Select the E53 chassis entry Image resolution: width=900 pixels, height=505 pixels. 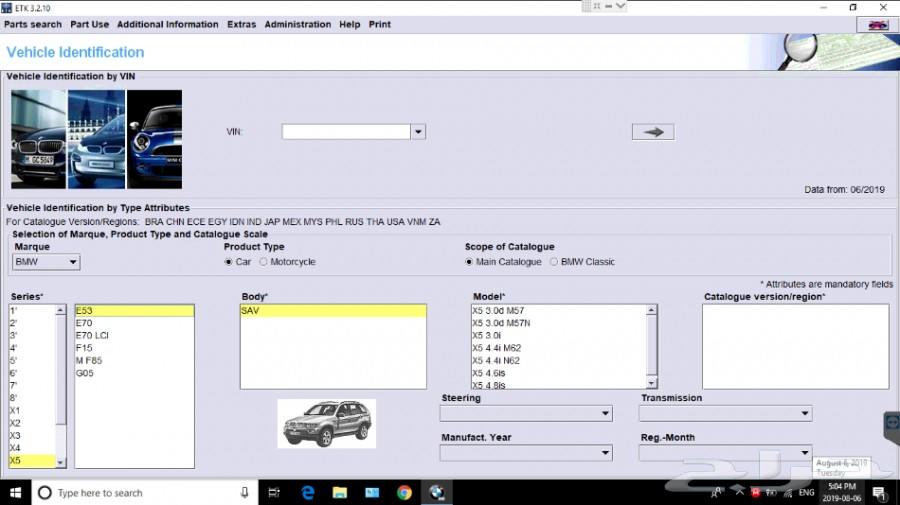coord(134,310)
